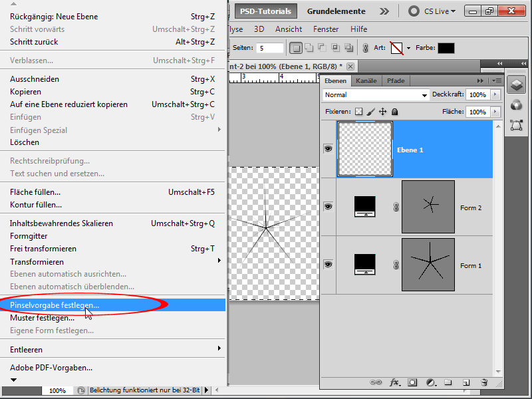Open the fx layer style menu
Screen dimensions: 532x399
(x=394, y=382)
